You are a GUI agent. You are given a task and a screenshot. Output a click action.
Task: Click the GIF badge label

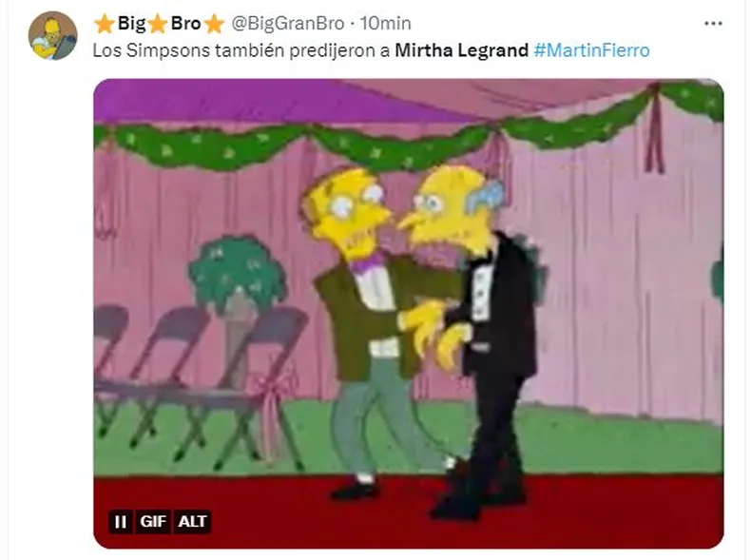coord(153,521)
